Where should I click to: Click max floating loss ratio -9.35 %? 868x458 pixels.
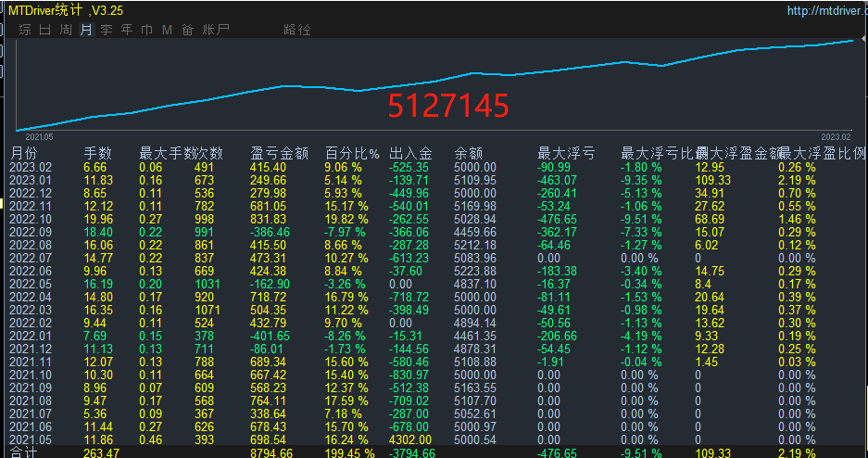tap(641, 180)
